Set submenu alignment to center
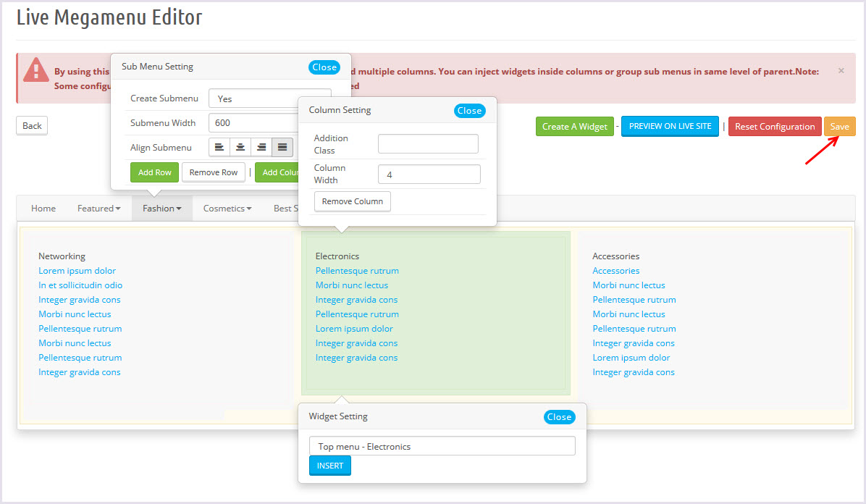The width and height of the screenshot is (866, 504). [240, 148]
